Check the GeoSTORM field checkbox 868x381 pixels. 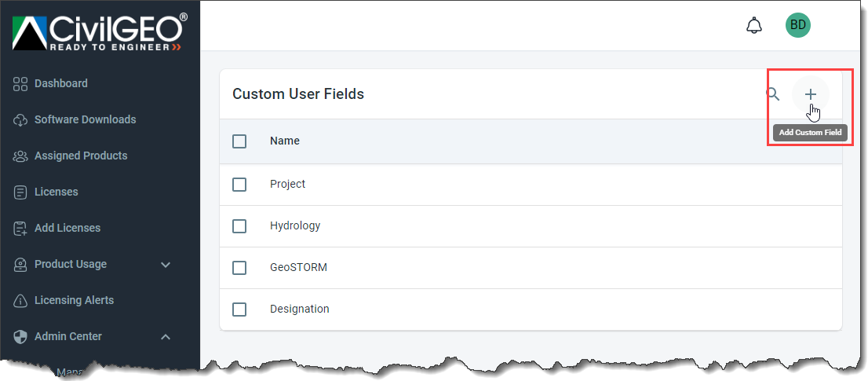[x=239, y=268]
